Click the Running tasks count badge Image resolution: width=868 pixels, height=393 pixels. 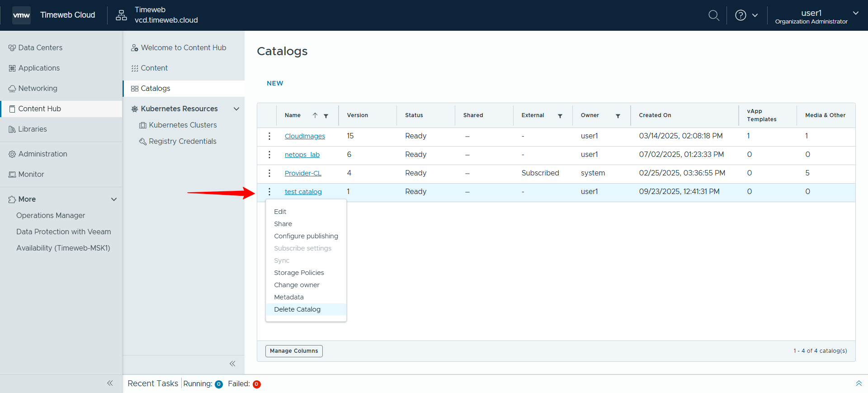(218, 384)
